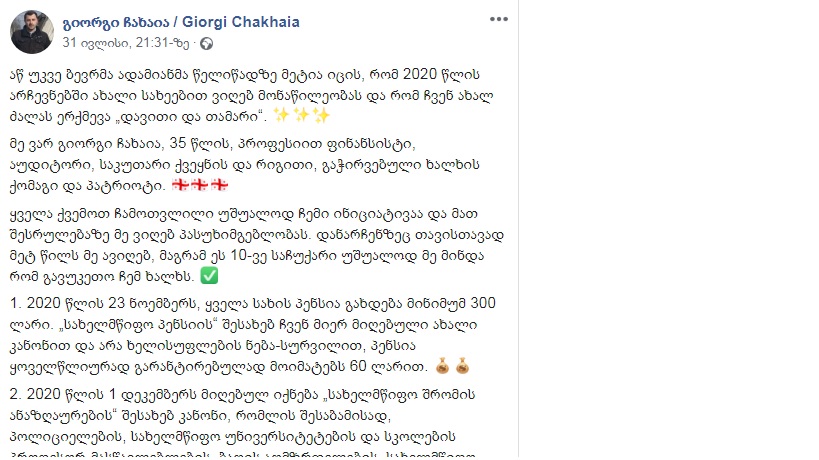Click list item 1 about 300 lari pension

(x=252, y=335)
